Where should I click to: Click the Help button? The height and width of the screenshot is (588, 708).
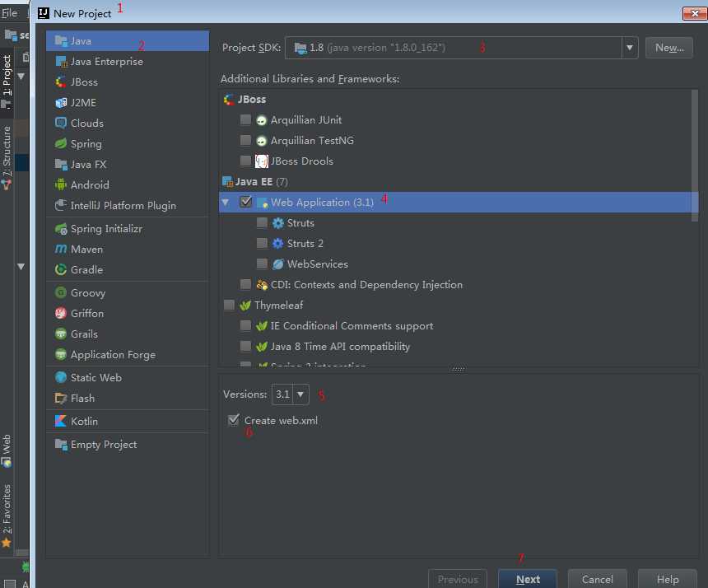(x=668, y=580)
